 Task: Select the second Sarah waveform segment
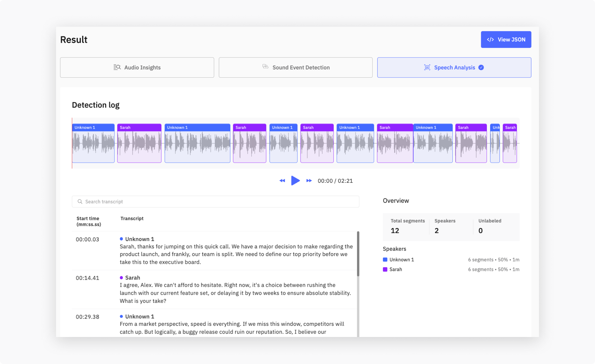[249, 143]
